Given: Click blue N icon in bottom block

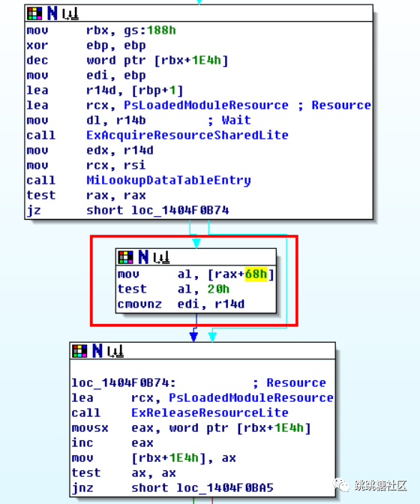Looking at the screenshot, I should pos(97,351).
